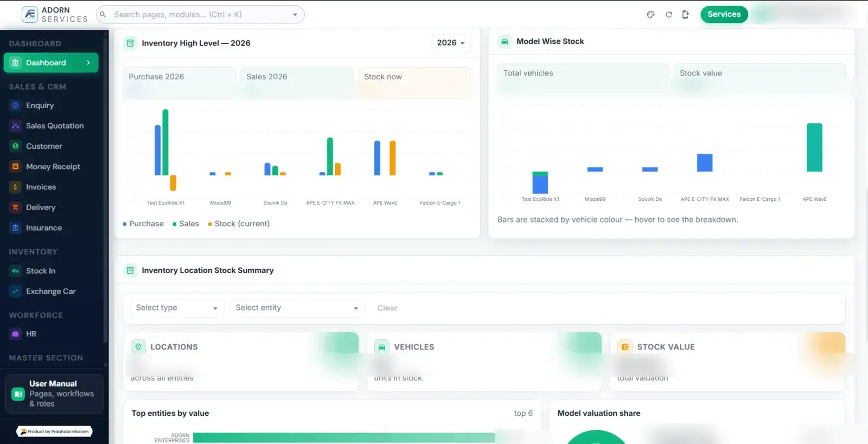This screenshot has height=444, width=868.
Task: Click the Customer person icon in sidebar
Action: pos(15,146)
